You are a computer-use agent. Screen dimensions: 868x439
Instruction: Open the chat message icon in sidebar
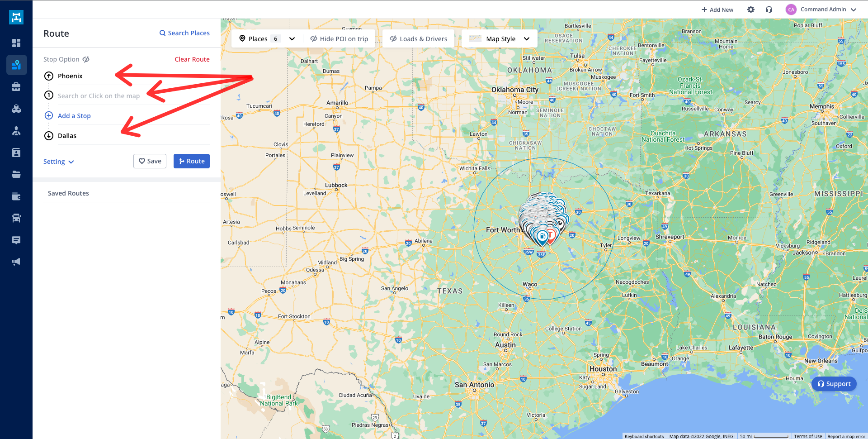coord(16,240)
